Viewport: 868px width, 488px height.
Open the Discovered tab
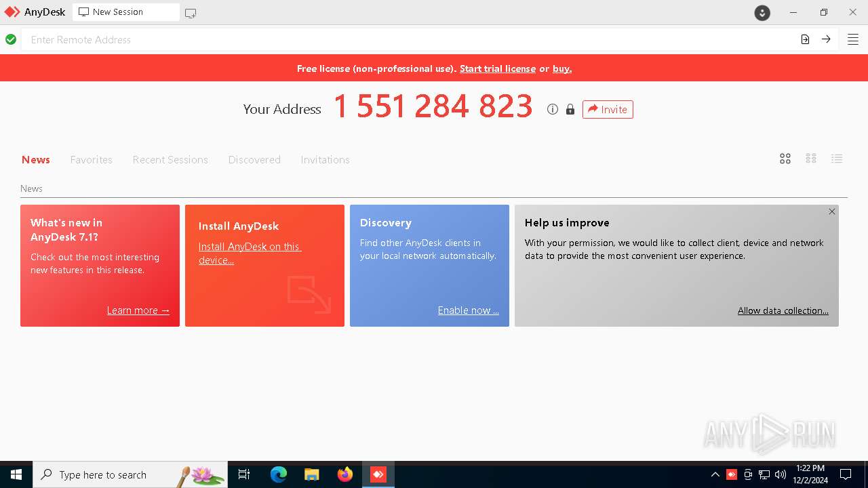click(x=254, y=160)
